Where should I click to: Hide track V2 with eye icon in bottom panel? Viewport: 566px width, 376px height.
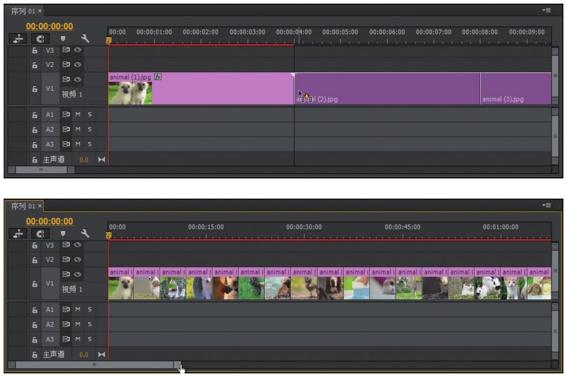(x=78, y=259)
